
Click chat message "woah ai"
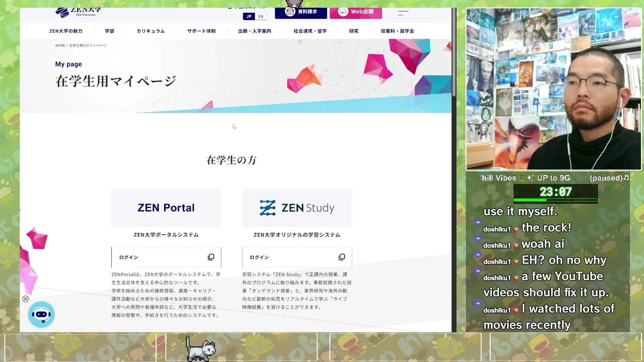543,244
